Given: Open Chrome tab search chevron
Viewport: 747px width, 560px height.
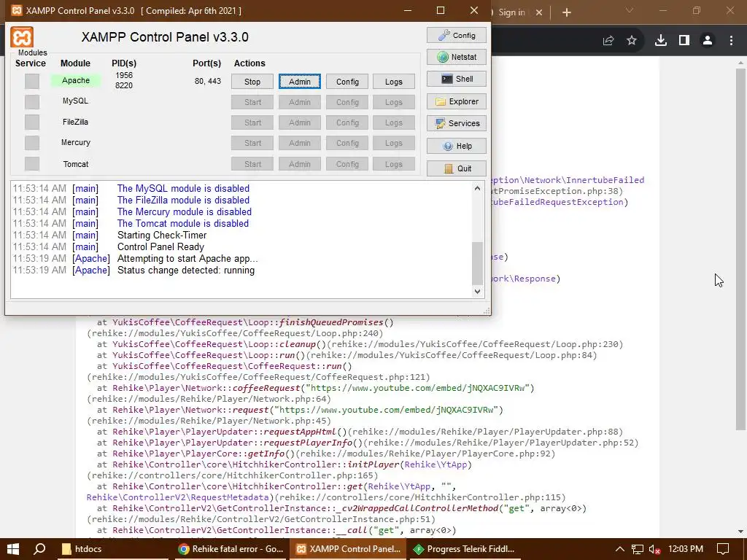Looking at the screenshot, I should point(630,10).
